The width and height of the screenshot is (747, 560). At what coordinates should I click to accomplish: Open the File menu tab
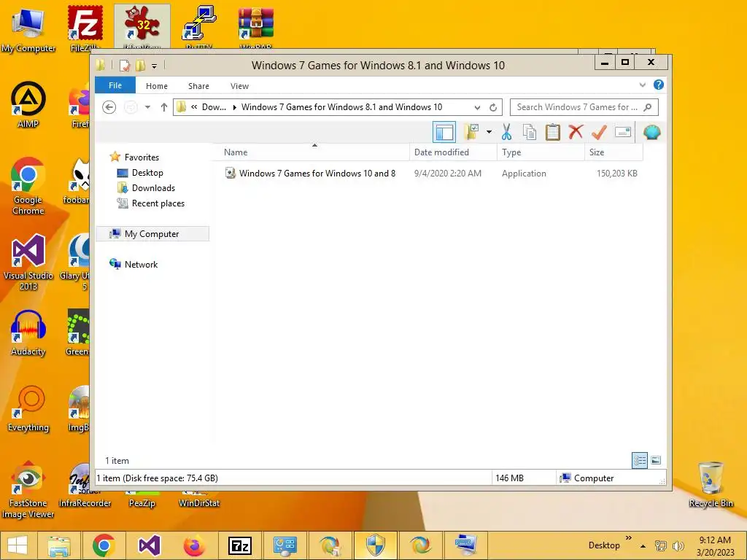tap(115, 85)
